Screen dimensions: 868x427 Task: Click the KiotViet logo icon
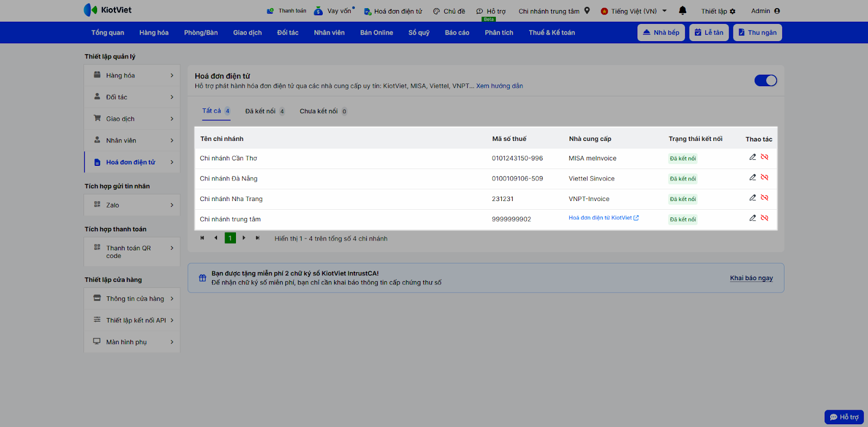point(90,10)
